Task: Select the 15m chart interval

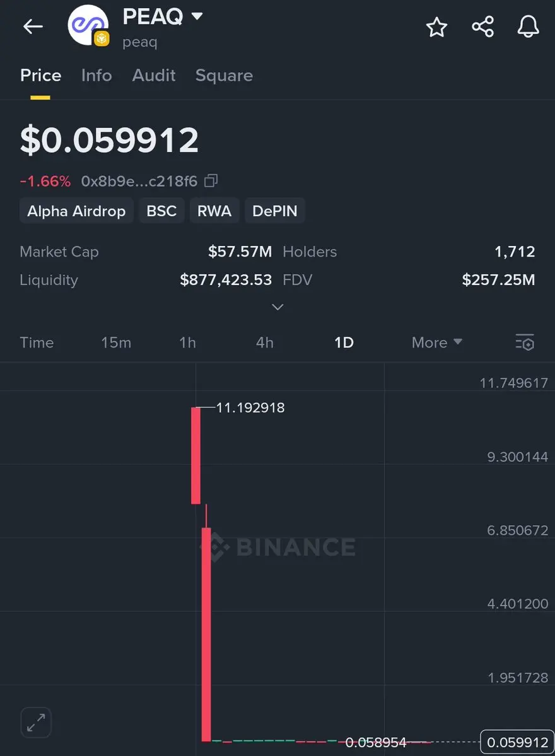Action: (x=116, y=342)
